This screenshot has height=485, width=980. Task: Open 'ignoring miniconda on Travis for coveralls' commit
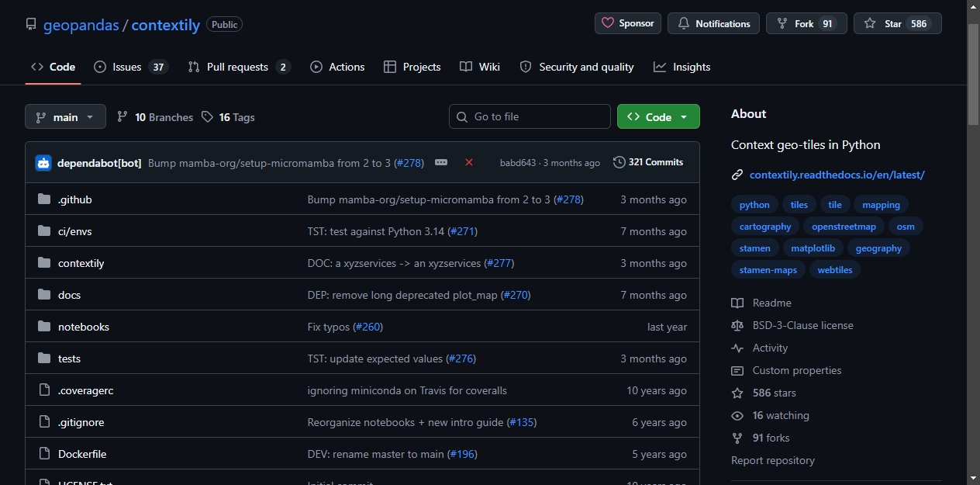pos(407,390)
